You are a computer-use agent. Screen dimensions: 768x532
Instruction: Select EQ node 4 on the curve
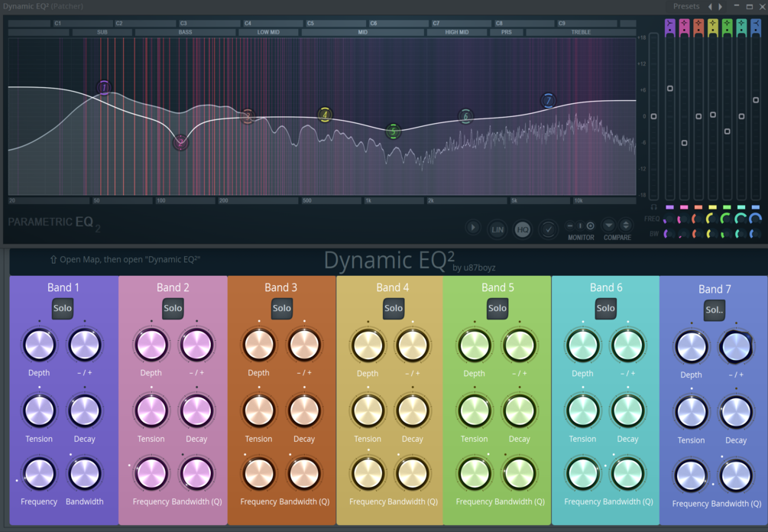pos(324,115)
